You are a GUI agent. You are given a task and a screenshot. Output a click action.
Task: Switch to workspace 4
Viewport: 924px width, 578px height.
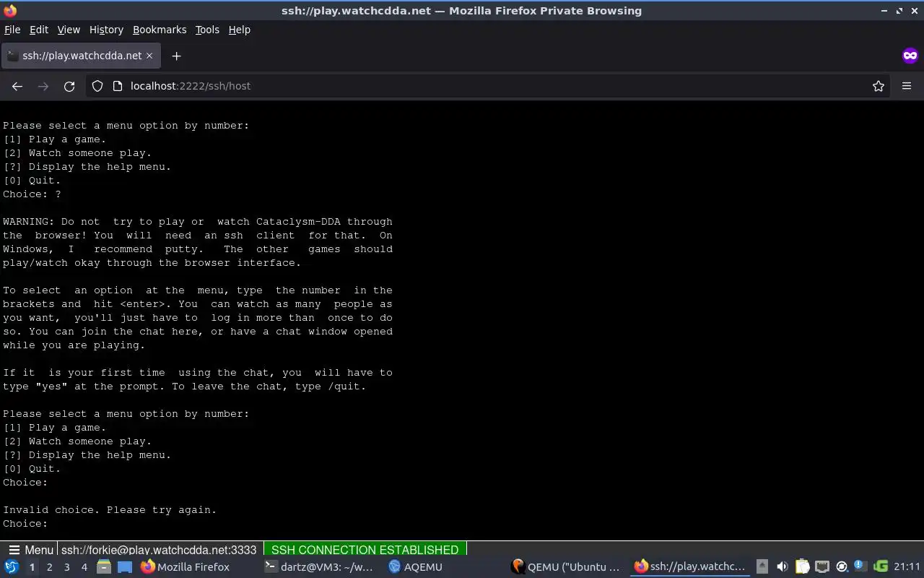click(x=84, y=567)
